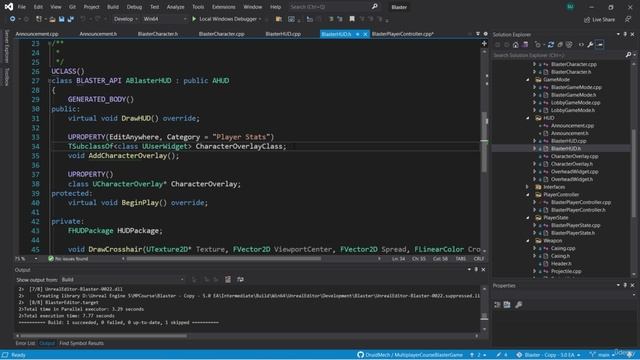This screenshot has width=640, height=360.
Task: Click the Open File folder icon
Action: (52, 19)
